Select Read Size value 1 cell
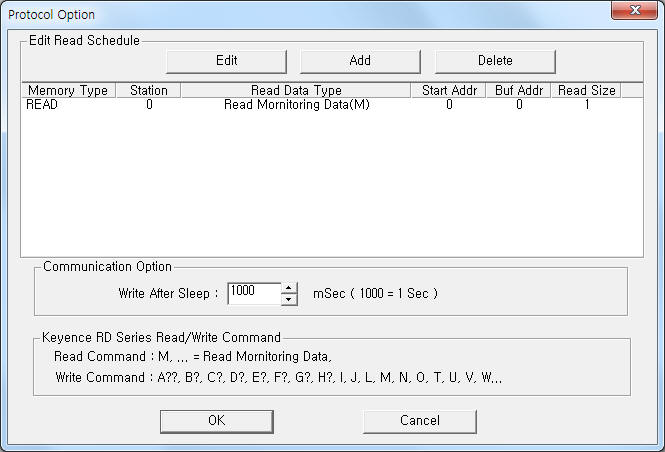Screen dimensions: 665x452 (x=587, y=105)
